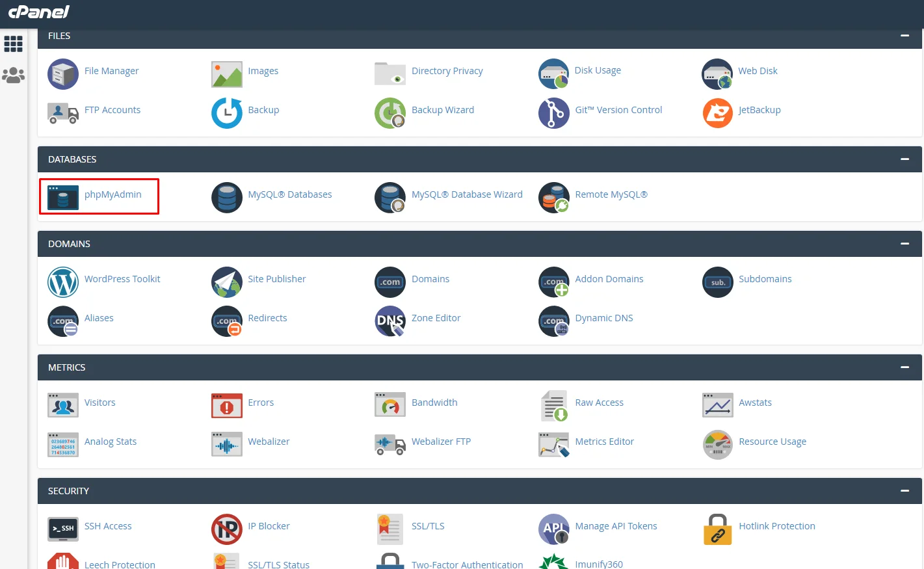
Task: Click the Remote MySQL icon
Action: coord(554,198)
